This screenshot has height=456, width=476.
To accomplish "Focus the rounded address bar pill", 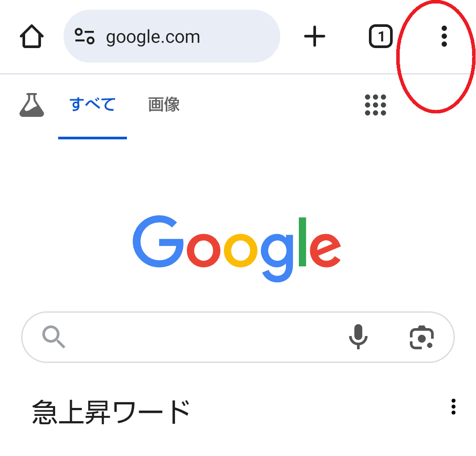I will click(x=172, y=36).
